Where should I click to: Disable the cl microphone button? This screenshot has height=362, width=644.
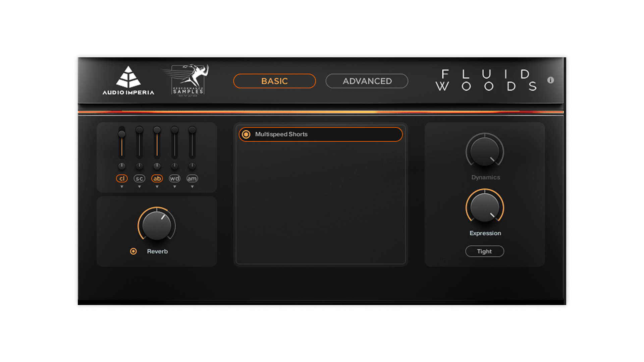tap(122, 179)
